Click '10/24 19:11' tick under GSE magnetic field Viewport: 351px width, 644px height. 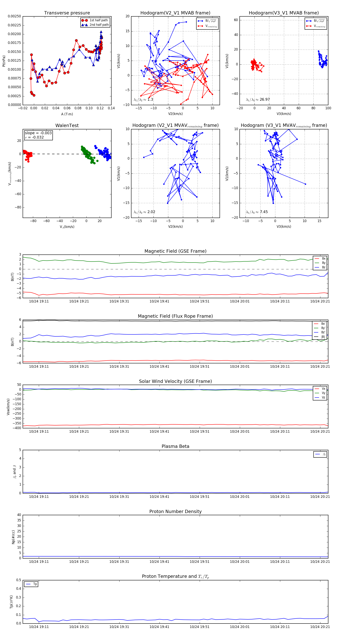(39, 301)
